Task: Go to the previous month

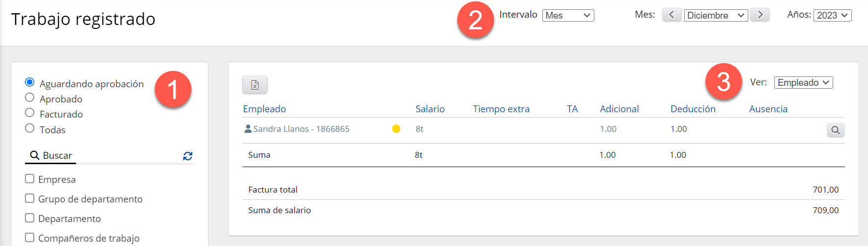Action: click(671, 15)
